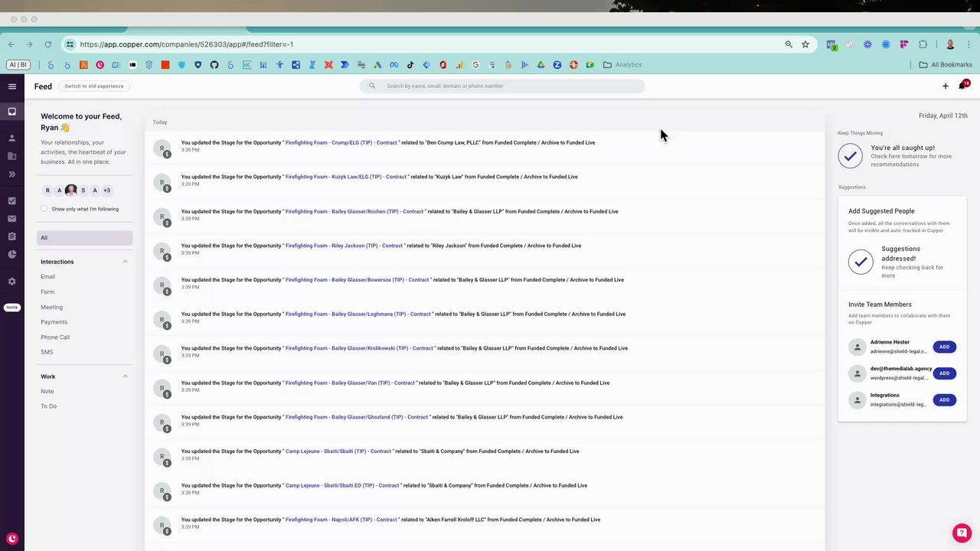Open Reports pie chart sidebar icon
This screenshot has width=980, height=551.
pyautogui.click(x=11, y=255)
